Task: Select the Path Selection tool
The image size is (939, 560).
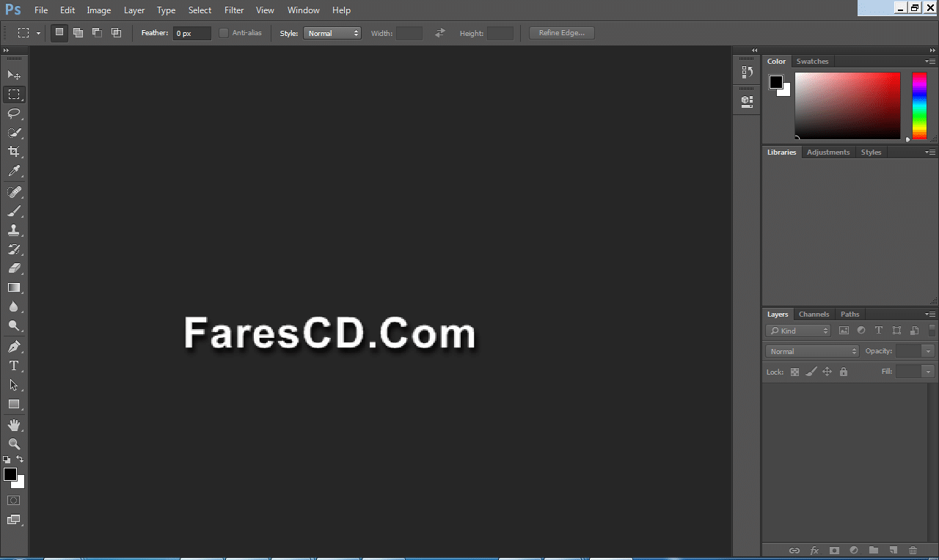Action: pyautogui.click(x=14, y=385)
